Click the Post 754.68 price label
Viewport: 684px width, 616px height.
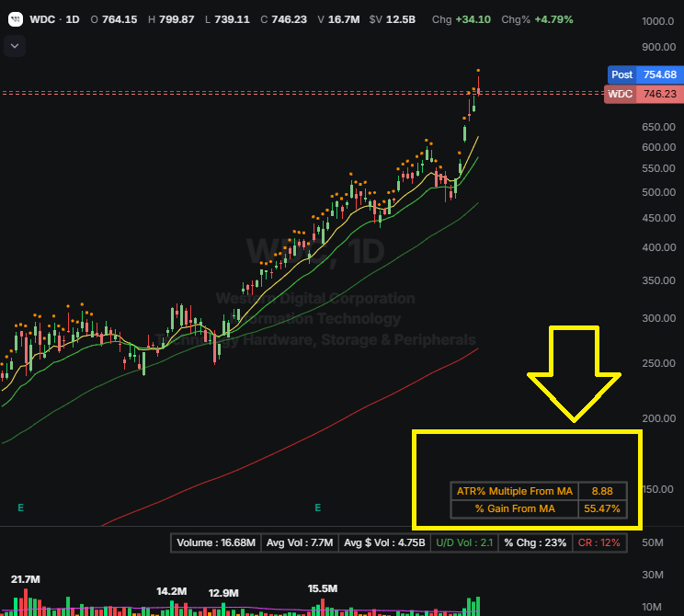(x=645, y=74)
